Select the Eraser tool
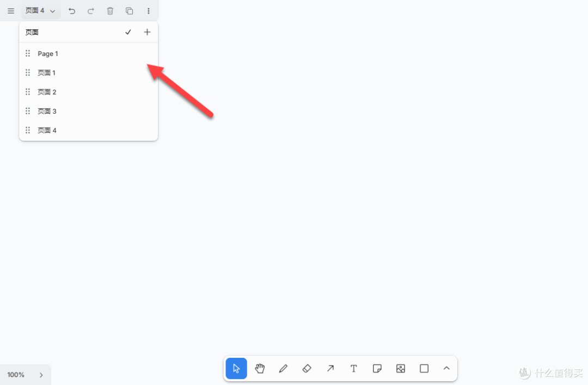The image size is (588, 385). coord(307,369)
